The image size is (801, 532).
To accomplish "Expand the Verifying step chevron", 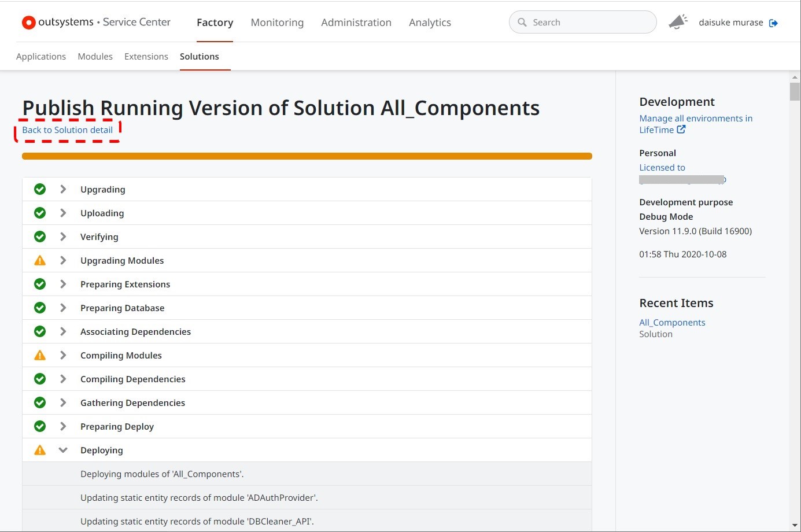I will [63, 237].
